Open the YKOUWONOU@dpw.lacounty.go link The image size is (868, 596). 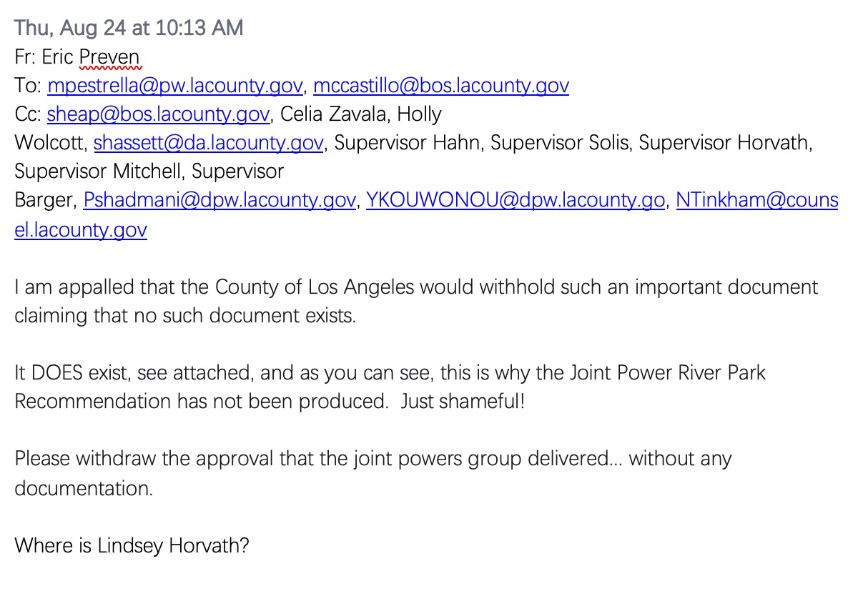515,200
